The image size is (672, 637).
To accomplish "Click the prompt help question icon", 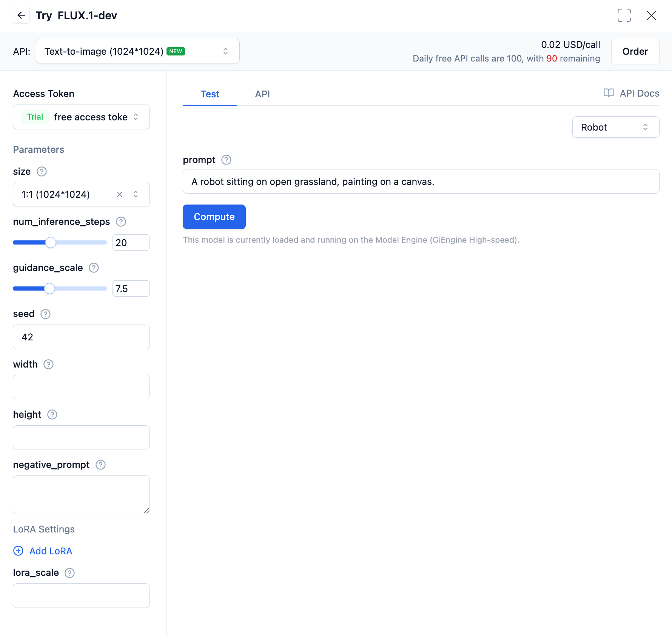I will coord(226,160).
